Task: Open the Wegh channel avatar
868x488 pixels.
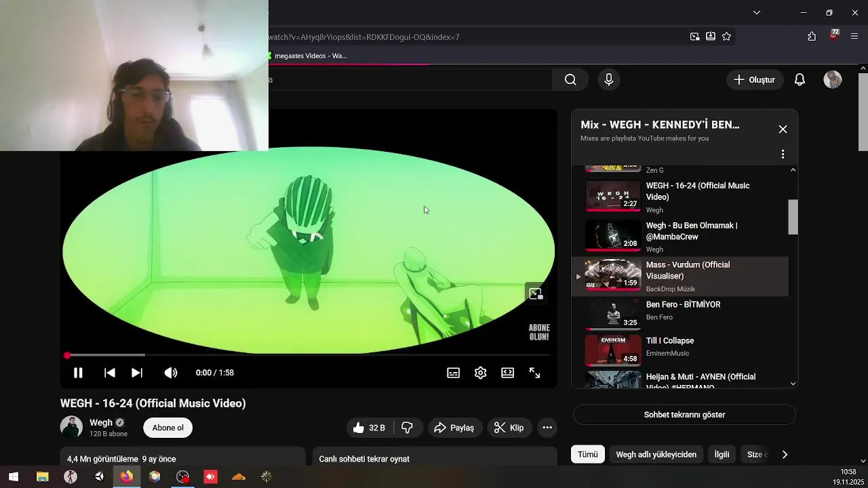Action: (x=71, y=427)
